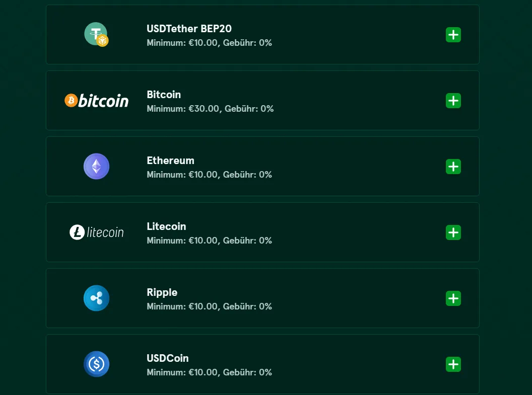Image resolution: width=532 pixels, height=395 pixels.
Task: Click the USDTether BEP20 coin icon
Action: 96,35
